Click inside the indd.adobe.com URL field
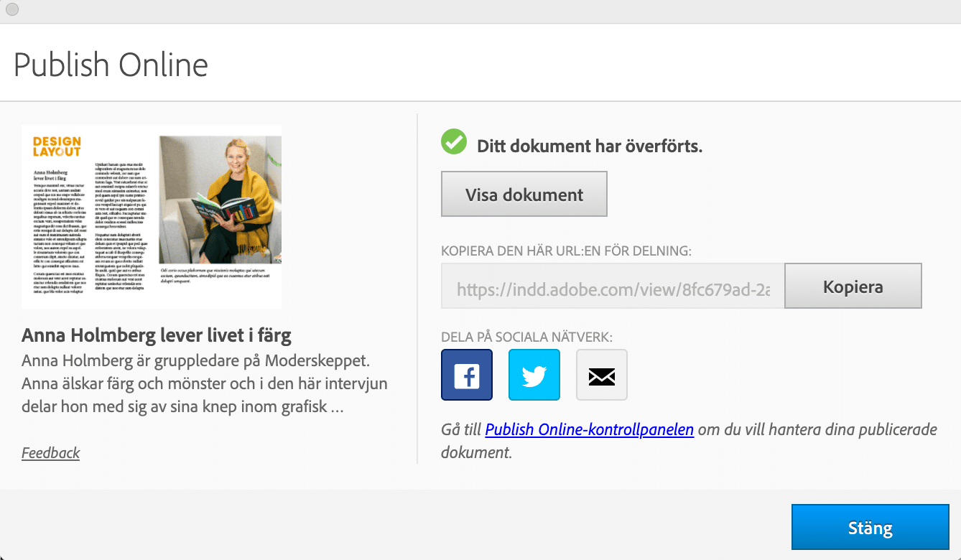The height and width of the screenshot is (560, 961). tap(613, 289)
